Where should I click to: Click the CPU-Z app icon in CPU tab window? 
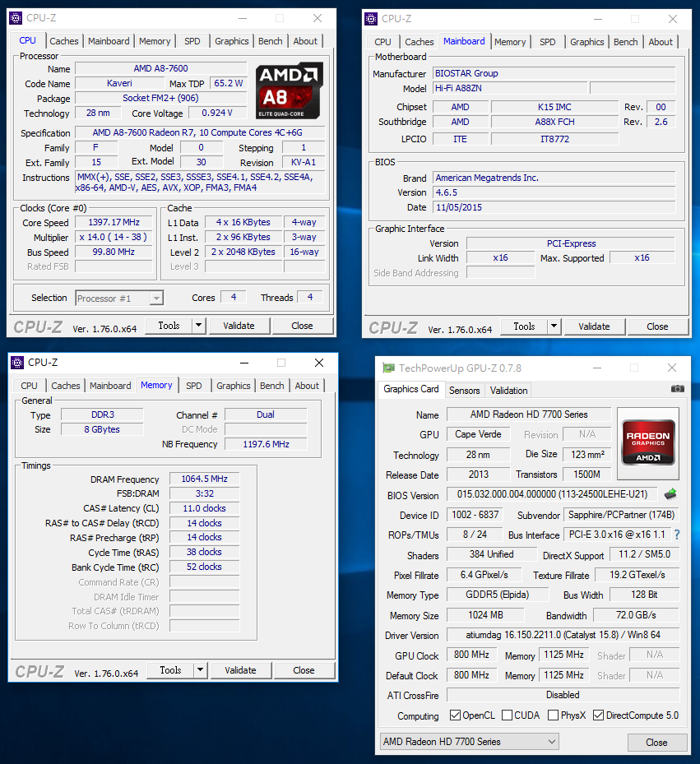point(16,18)
